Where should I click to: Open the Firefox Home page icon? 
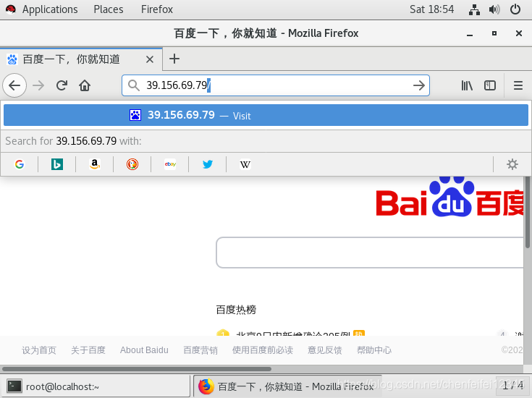[85, 85]
